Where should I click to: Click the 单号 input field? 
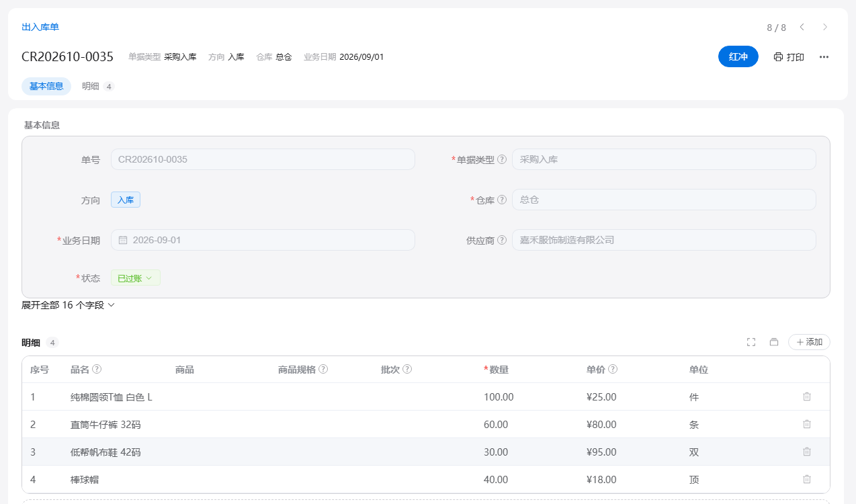click(263, 159)
